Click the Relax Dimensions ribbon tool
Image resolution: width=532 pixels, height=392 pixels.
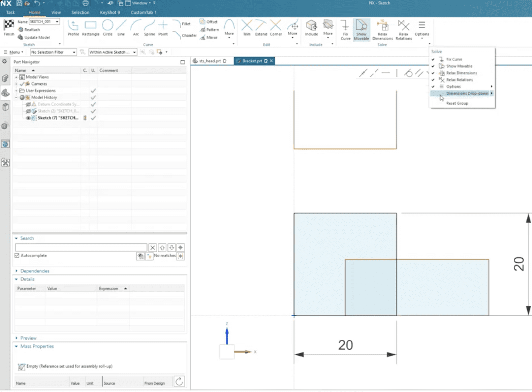pyautogui.click(x=382, y=30)
